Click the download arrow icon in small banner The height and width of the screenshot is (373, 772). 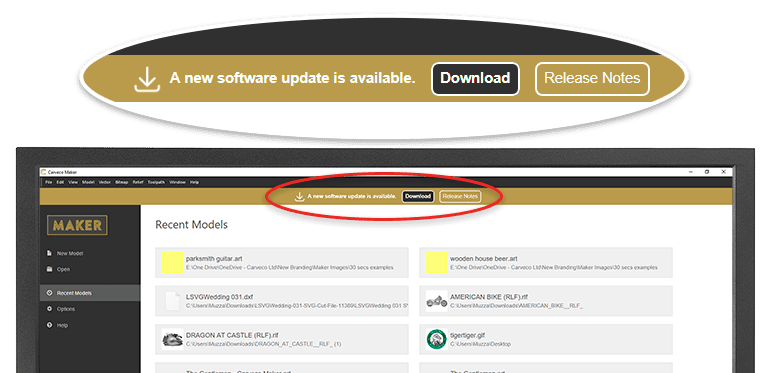click(299, 197)
